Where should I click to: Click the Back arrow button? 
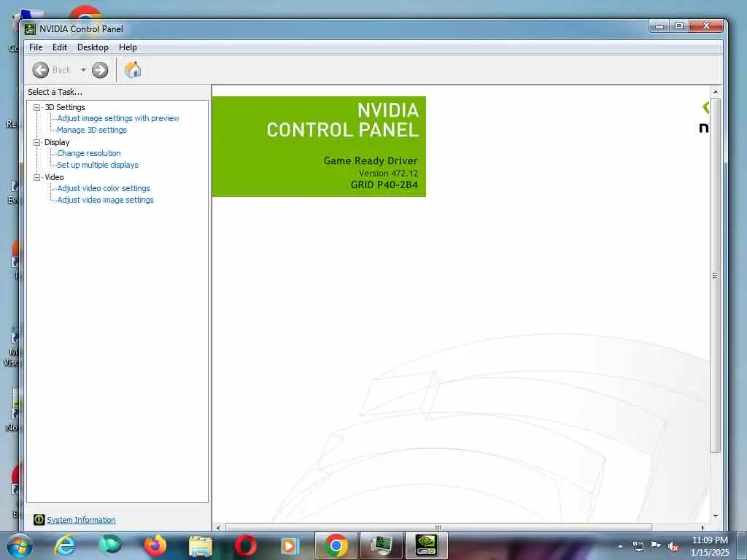pyautogui.click(x=41, y=70)
